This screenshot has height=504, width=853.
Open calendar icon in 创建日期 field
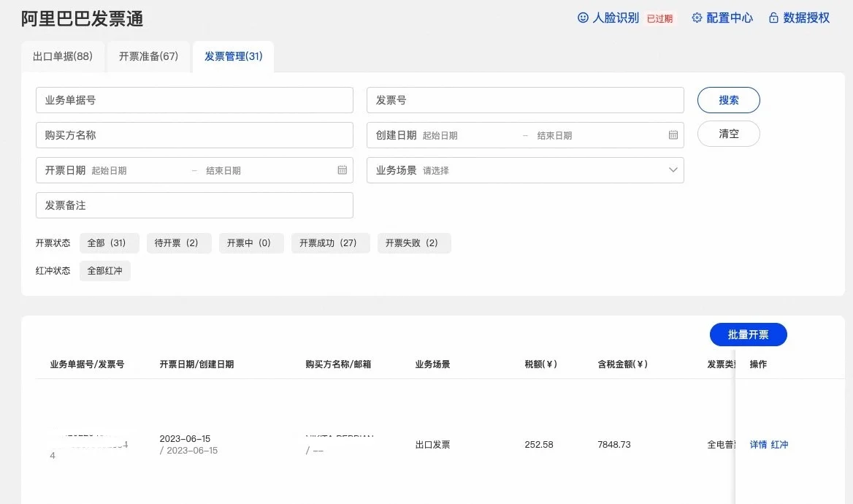pos(673,135)
